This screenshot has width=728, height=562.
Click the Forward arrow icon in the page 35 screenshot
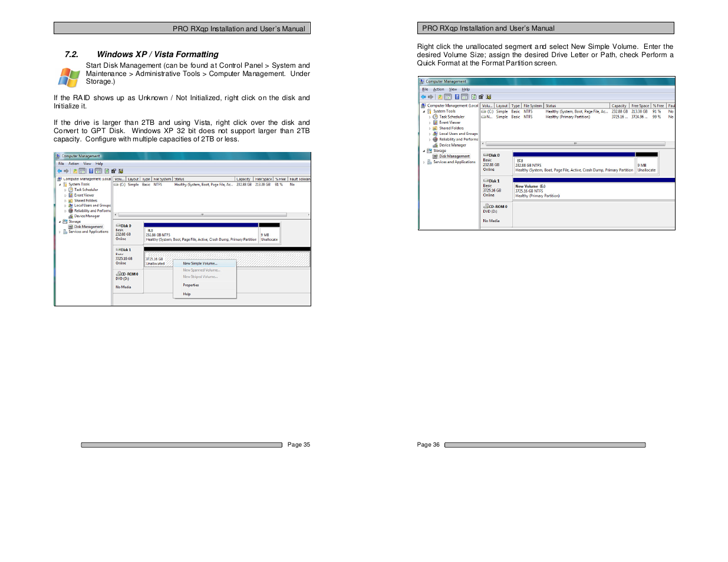click(x=66, y=171)
